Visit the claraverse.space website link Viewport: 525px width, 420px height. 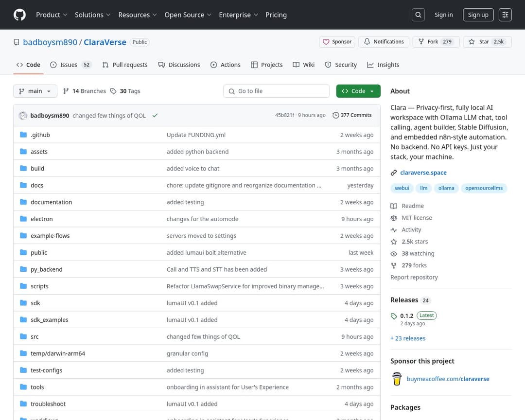(x=423, y=173)
